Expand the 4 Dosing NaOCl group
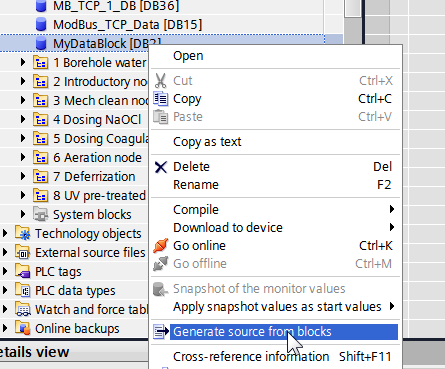The image size is (445, 369). (23, 119)
